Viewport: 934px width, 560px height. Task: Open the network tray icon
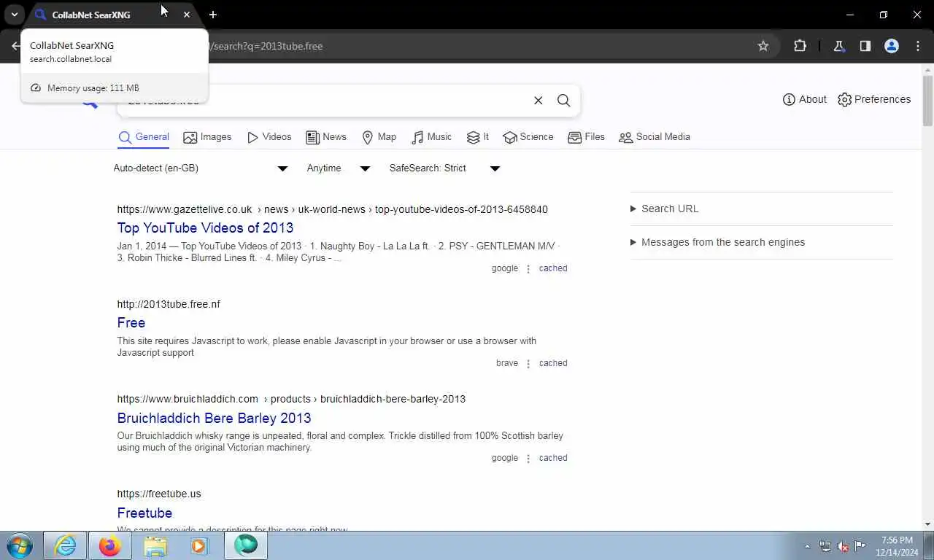click(825, 546)
